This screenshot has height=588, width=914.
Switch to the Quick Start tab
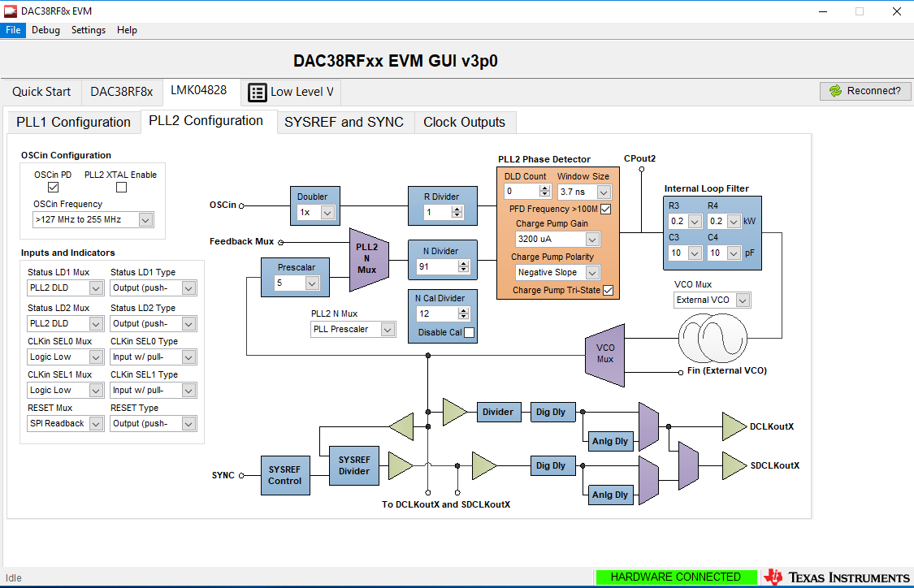coord(41,92)
